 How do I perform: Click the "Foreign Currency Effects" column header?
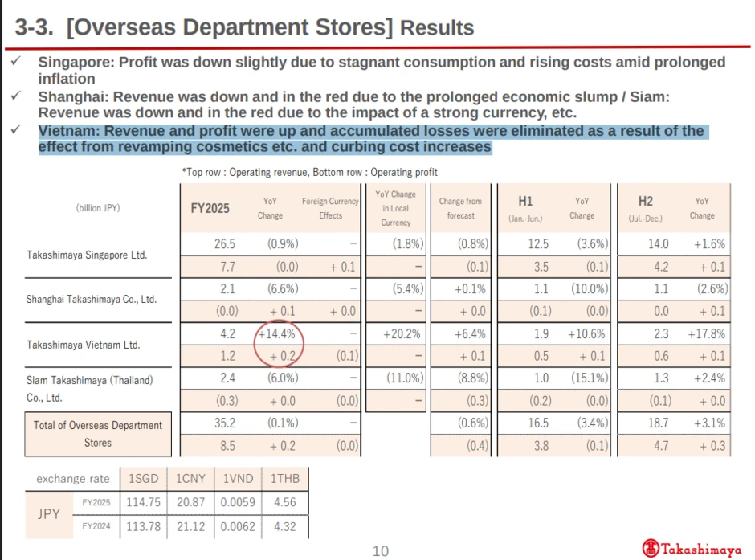(x=330, y=208)
